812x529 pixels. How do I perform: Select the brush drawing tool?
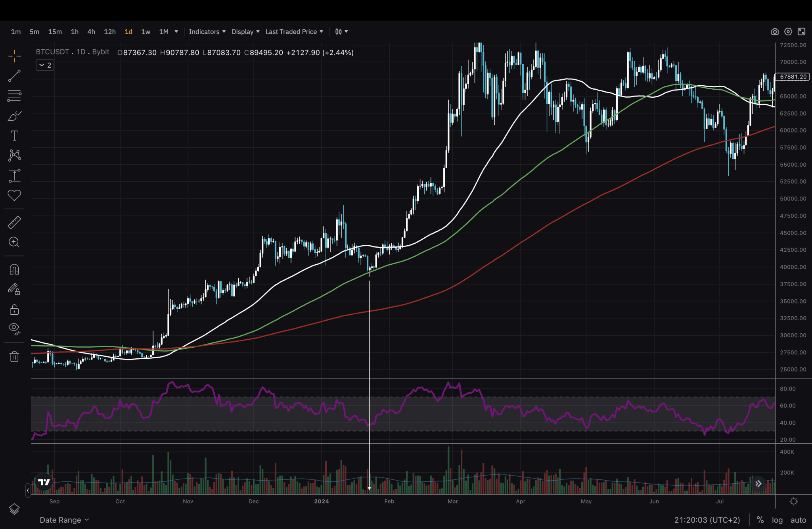[14, 116]
